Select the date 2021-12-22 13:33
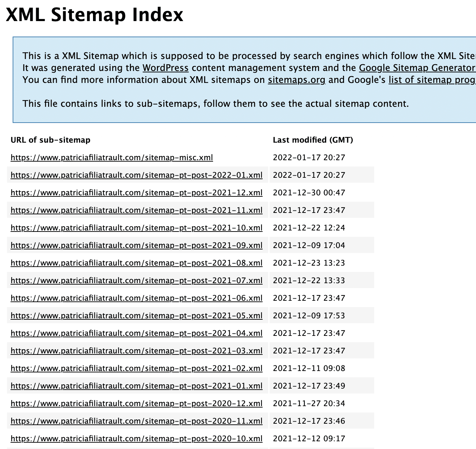The width and height of the screenshot is (476, 449). click(x=309, y=280)
